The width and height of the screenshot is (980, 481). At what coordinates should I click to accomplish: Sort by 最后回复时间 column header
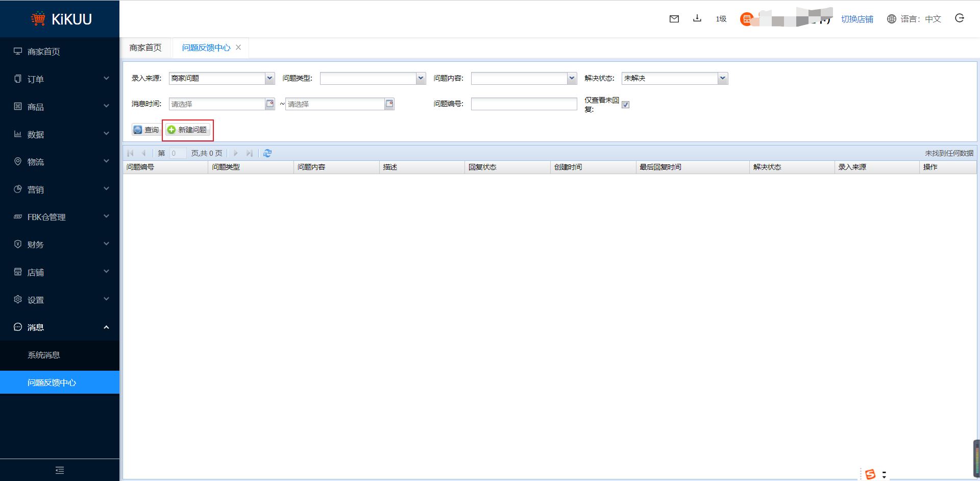[693, 167]
